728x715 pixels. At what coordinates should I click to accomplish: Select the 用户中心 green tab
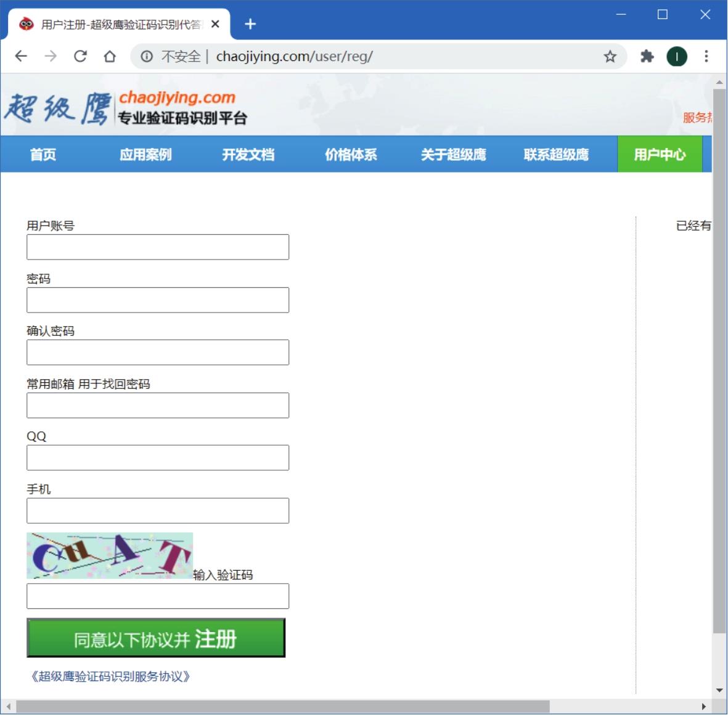(x=660, y=155)
